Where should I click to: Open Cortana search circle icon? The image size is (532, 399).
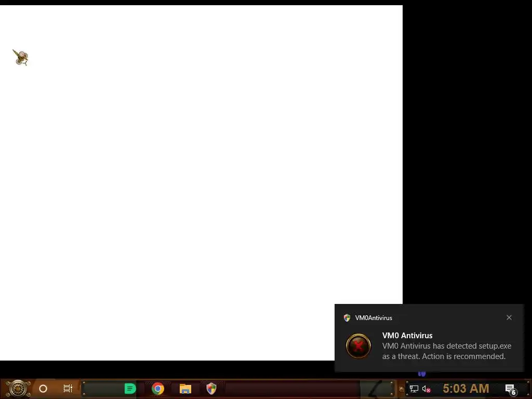(x=43, y=389)
